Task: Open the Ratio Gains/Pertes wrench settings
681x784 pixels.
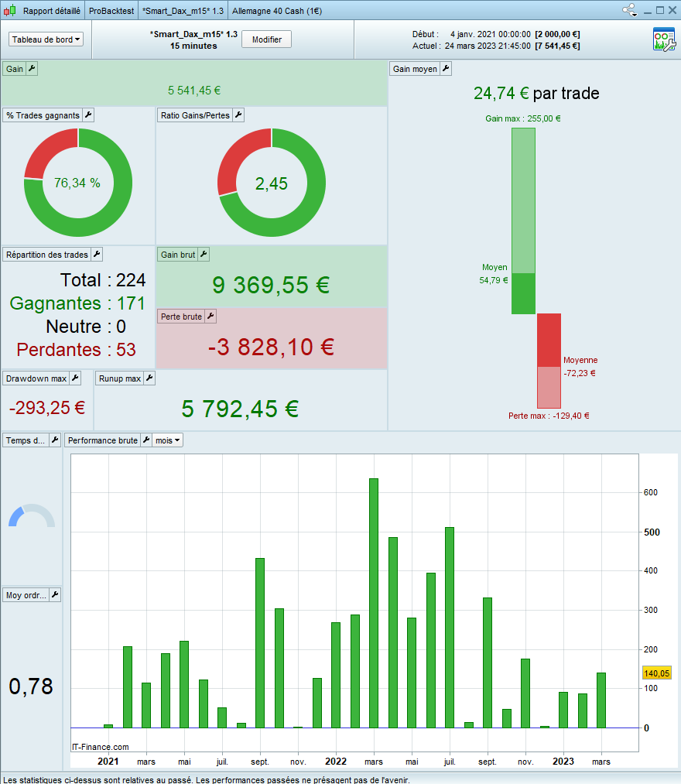Action: click(238, 115)
